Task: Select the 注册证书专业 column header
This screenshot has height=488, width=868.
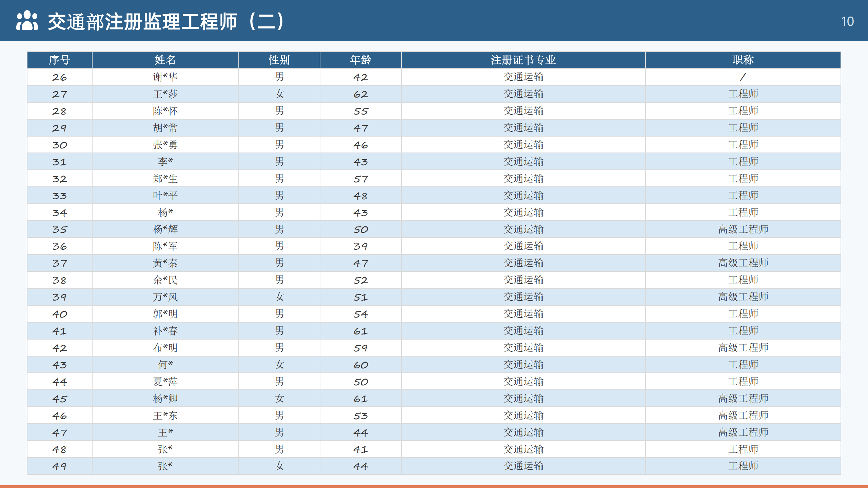Action: (524, 60)
